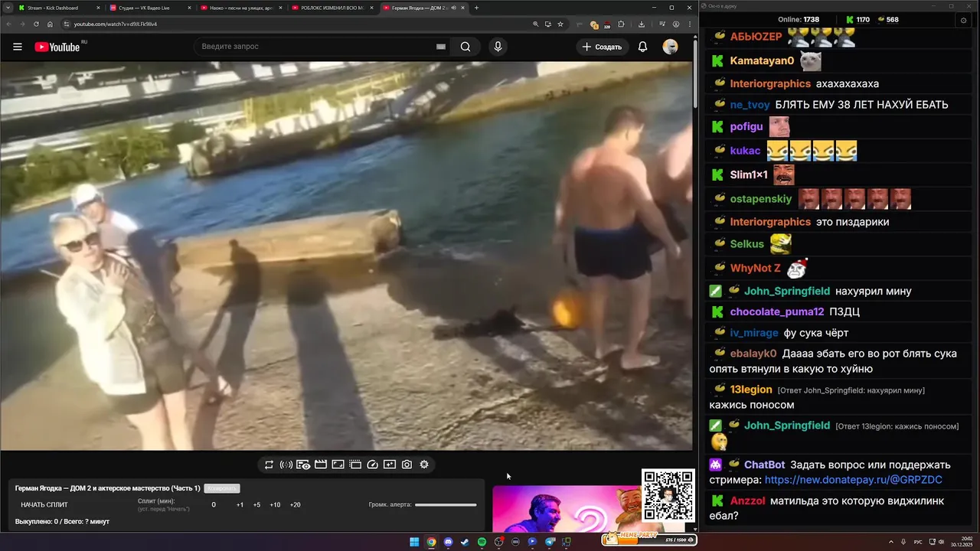Click the НАЧАТЬ СПЛИТ button
This screenshot has height=551, width=980.
pos(44,504)
